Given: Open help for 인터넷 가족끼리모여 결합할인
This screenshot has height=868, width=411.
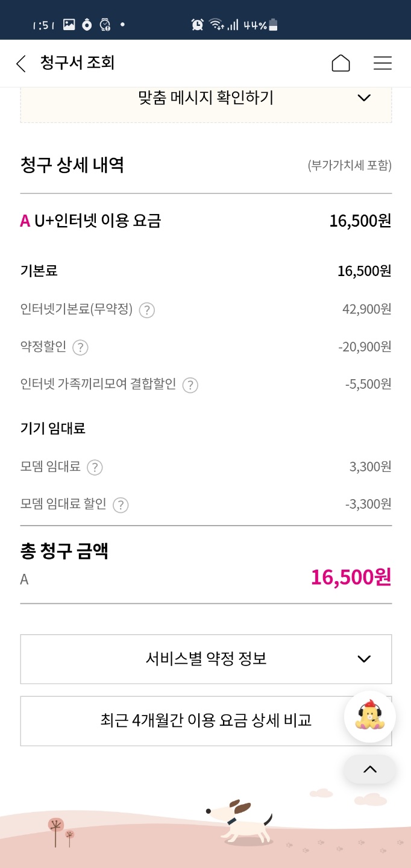Looking at the screenshot, I should click(190, 385).
